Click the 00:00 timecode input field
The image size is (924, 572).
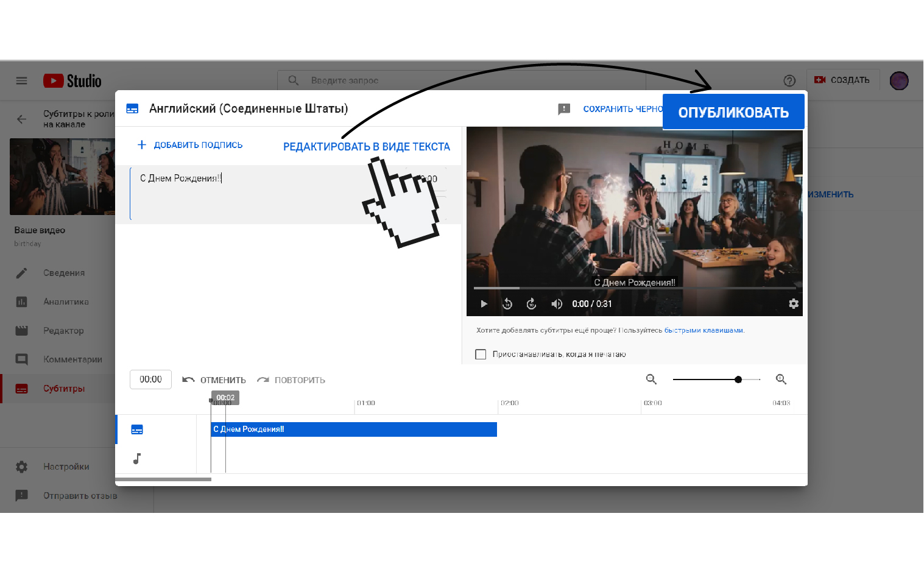click(150, 380)
